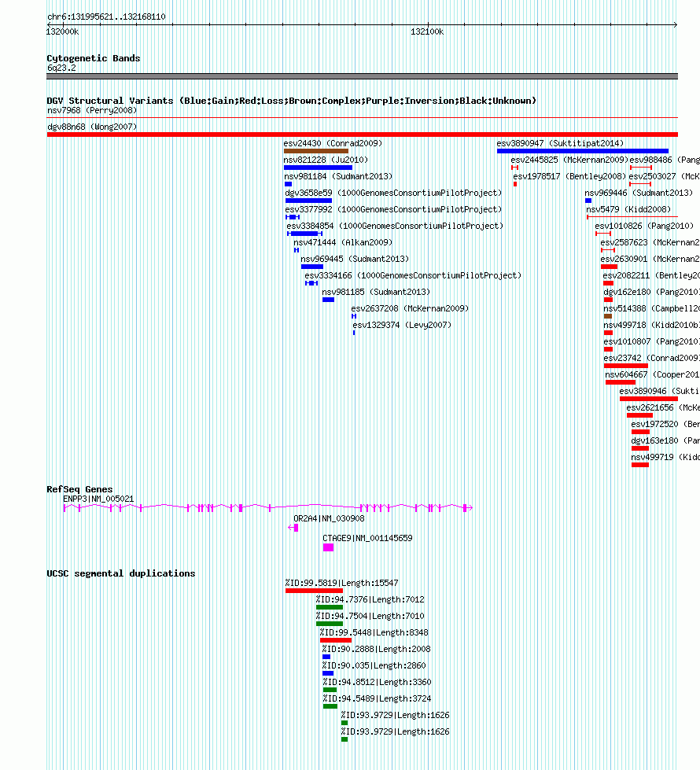Screen dimensions: 700x770
Task: Select the long blue esv3890947 gain bar
Action: click(583, 151)
